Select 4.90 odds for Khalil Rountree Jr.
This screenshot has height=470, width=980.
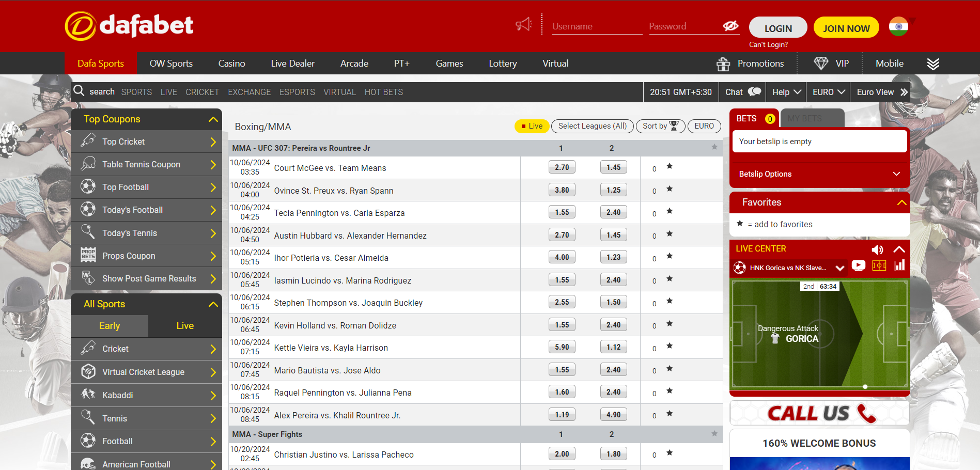(x=613, y=415)
